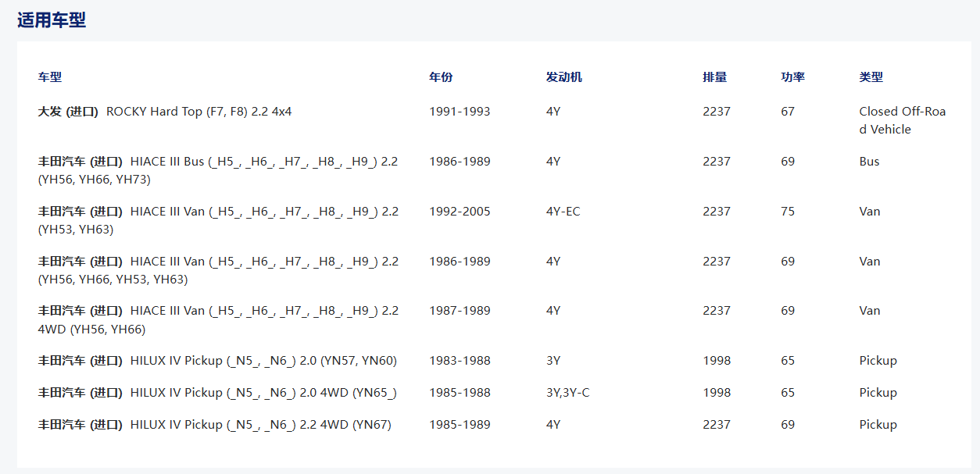Click the 车型 column header
980x474 pixels.
point(50,77)
